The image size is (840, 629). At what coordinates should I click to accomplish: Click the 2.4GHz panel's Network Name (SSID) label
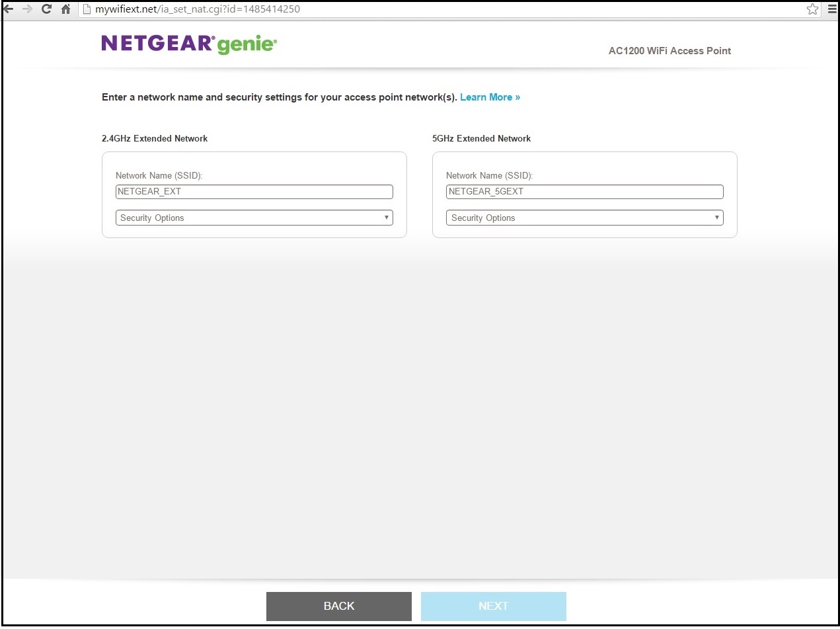pos(159,175)
